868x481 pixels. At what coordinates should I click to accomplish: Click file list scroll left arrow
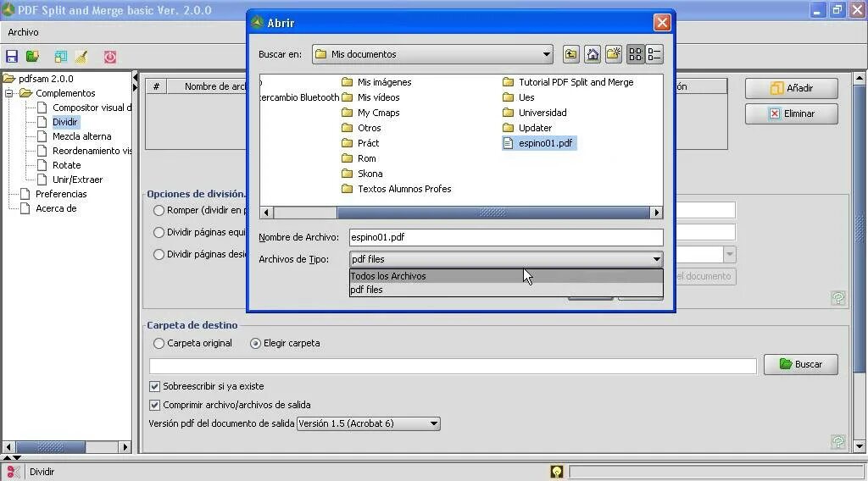point(266,213)
